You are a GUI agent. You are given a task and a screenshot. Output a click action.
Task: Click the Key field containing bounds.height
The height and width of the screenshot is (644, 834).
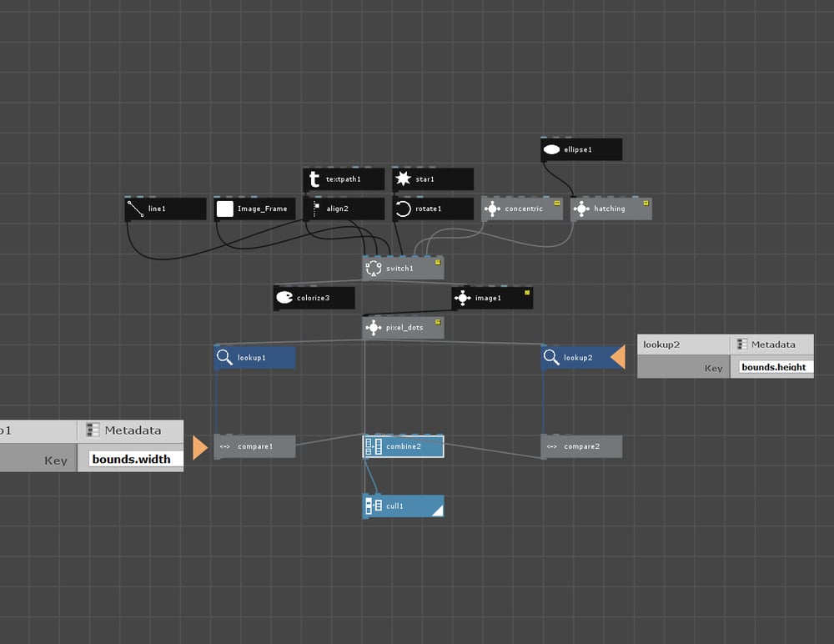776,367
